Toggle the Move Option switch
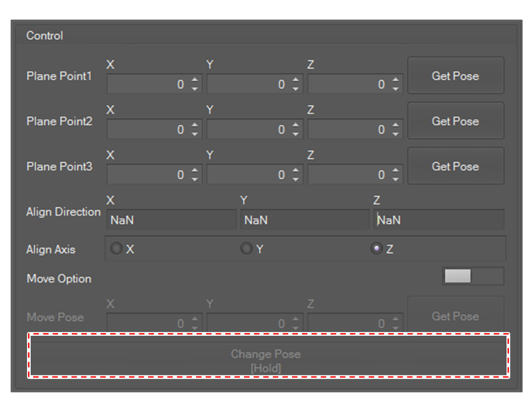Screen dimensions: 532x397 tap(473, 276)
